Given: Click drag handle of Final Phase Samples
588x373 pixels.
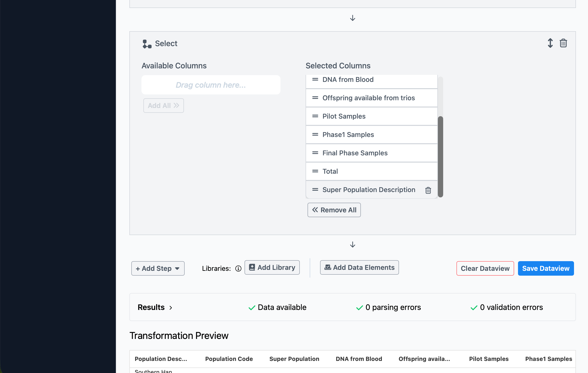Looking at the screenshot, I should coord(315,153).
